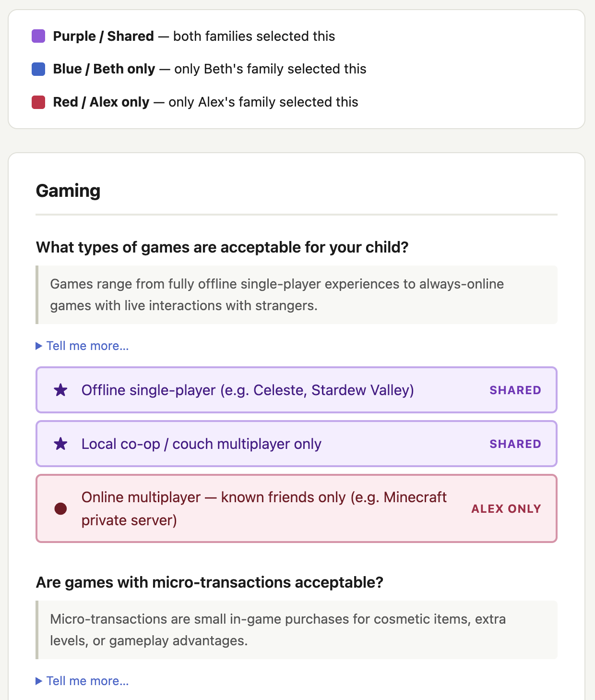Click the SHARED badge on Offline single-player
Screen dimensions: 595x700
pyautogui.click(x=515, y=390)
